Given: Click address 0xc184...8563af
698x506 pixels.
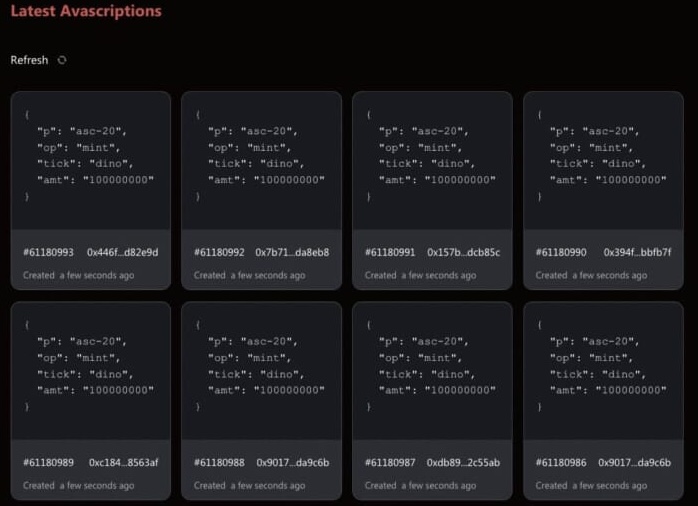Looking at the screenshot, I should pos(123,463).
